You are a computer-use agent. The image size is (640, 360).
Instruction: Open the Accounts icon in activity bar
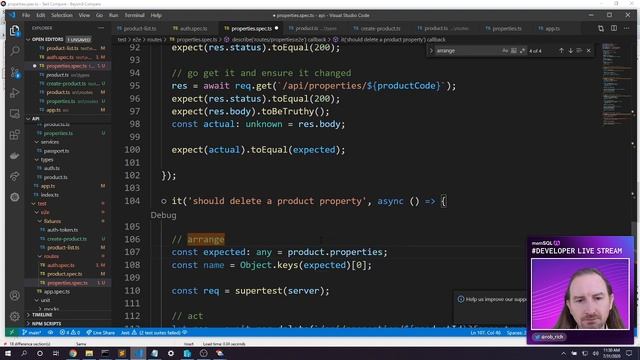tap(15, 295)
